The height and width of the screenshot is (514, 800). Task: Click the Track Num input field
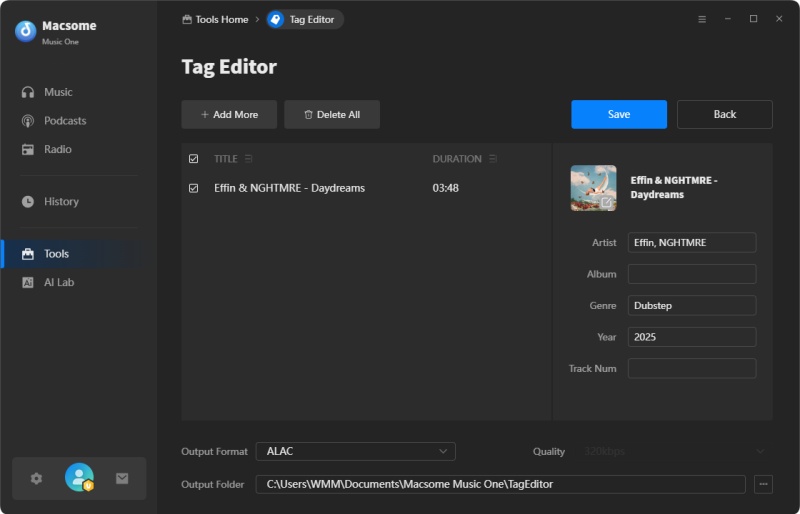692,368
